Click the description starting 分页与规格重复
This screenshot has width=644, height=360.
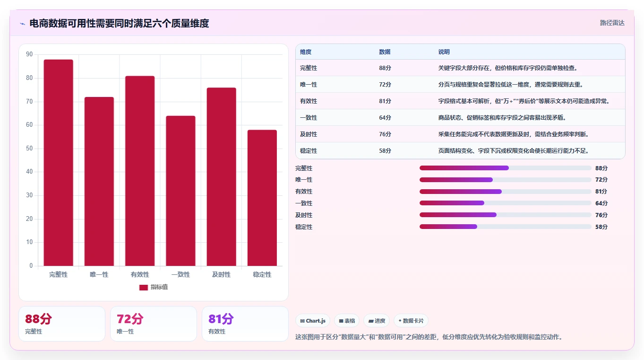(x=511, y=85)
